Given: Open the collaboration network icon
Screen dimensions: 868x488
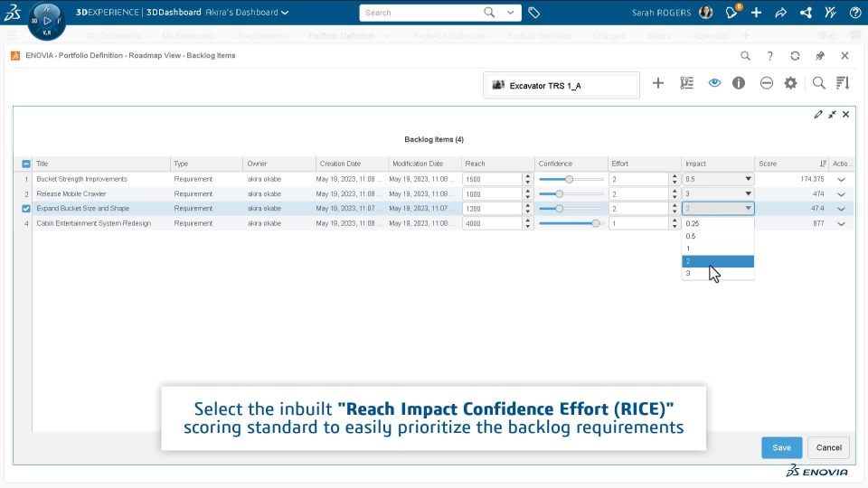Looking at the screenshot, I should (806, 12).
